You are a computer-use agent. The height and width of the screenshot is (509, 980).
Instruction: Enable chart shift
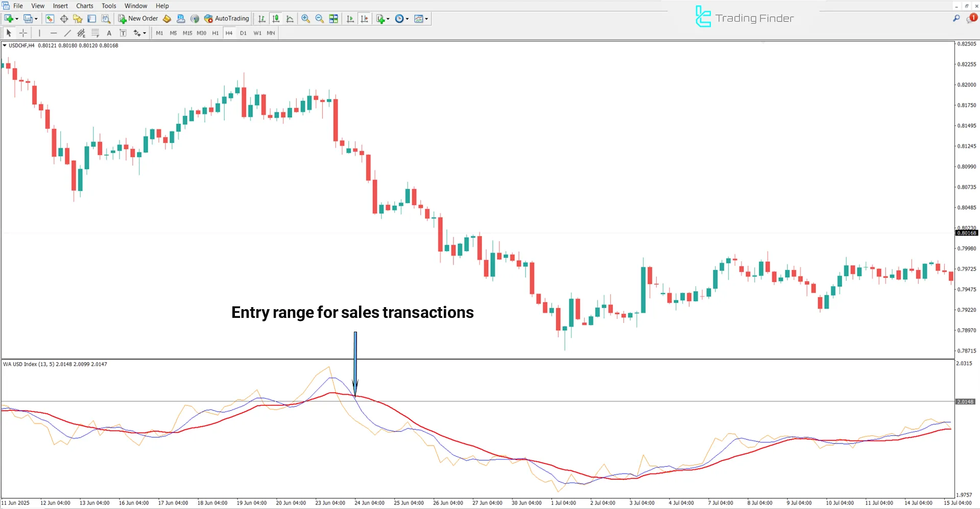coord(365,18)
